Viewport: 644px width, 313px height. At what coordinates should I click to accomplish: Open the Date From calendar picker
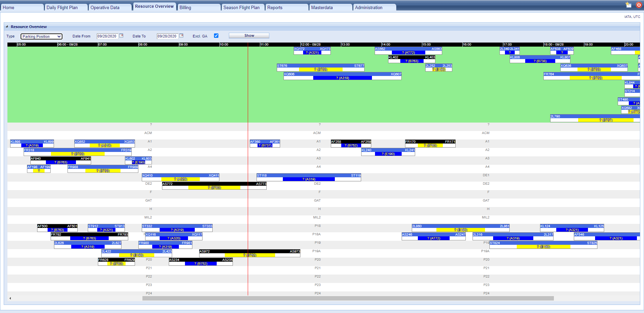122,35
